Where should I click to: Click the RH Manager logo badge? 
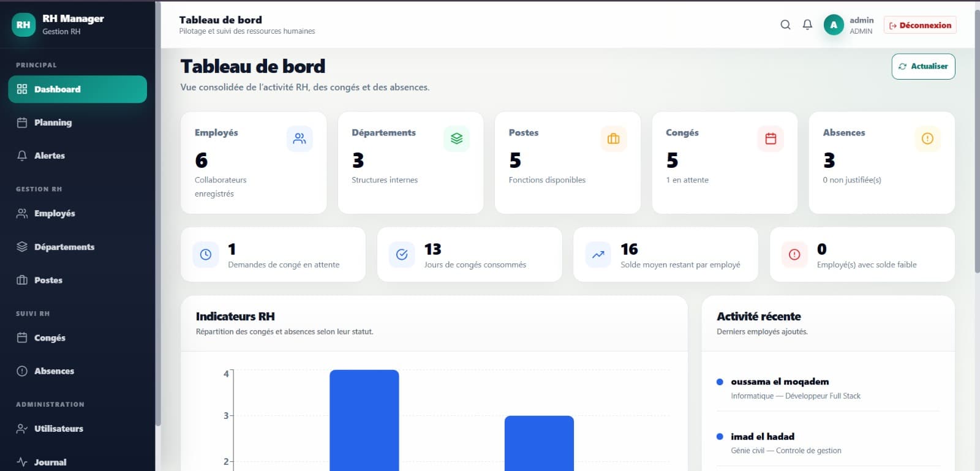click(23, 25)
